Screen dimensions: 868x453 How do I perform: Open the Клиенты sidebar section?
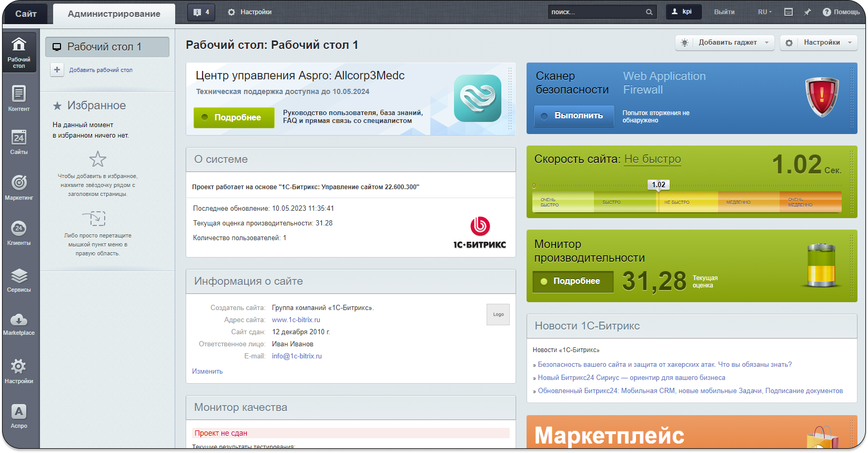tap(19, 232)
